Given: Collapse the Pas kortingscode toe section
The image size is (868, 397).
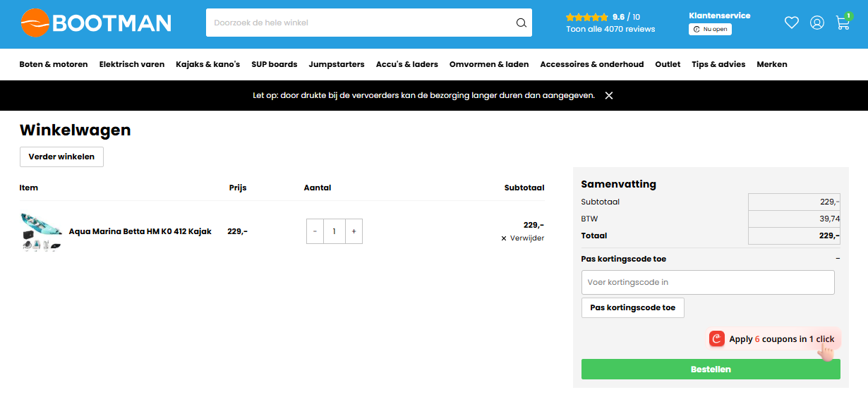Looking at the screenshot, I should [x=837, y=259].
